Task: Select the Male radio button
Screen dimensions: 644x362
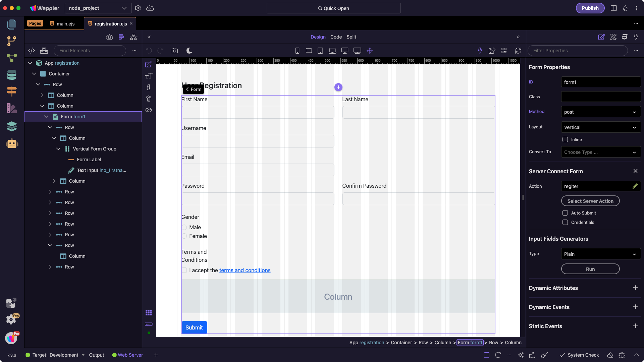Action: tap(184, 227)
